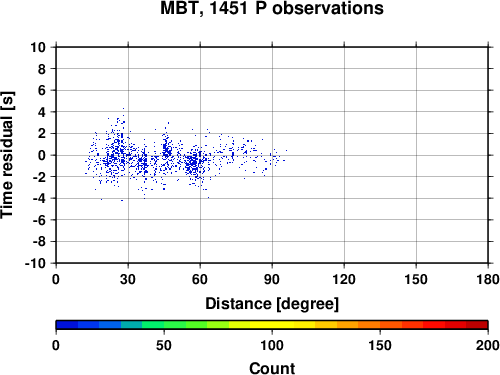The width and height of the screenshot is (500, 375).
Task: Click the 'Time residual [s]' axis label
Action: pos(7,155)
